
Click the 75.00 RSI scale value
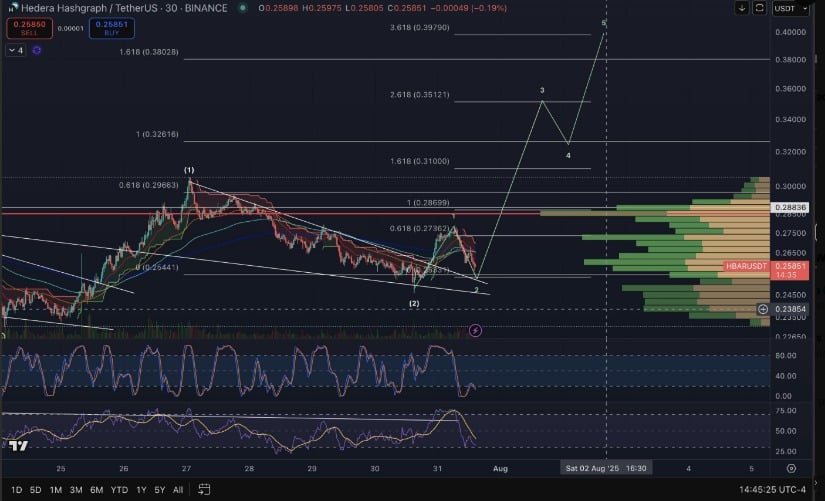pyautogui.click(x=786, y=410)
